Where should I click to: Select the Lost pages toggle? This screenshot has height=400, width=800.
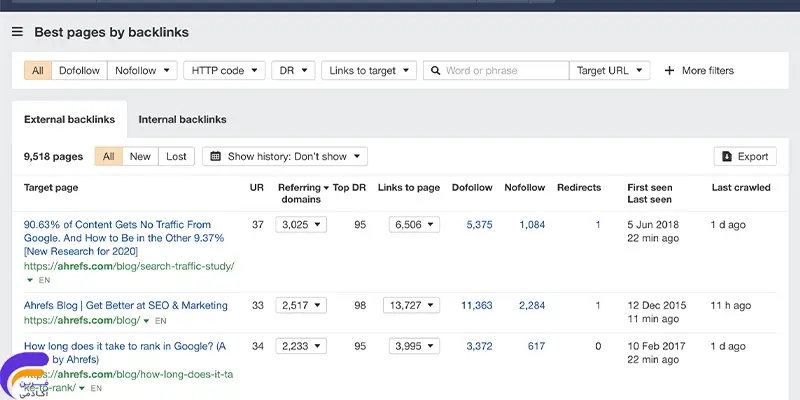pos(177,157)
